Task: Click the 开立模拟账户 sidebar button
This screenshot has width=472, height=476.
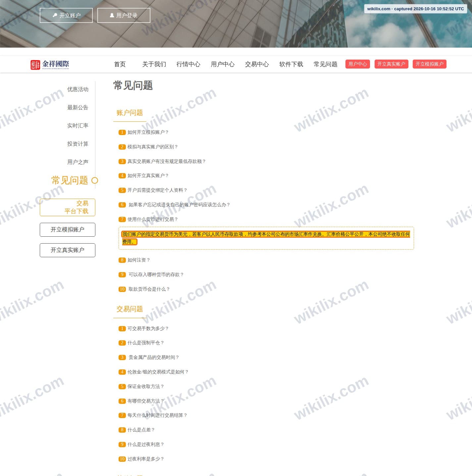Action: point(68,230)
